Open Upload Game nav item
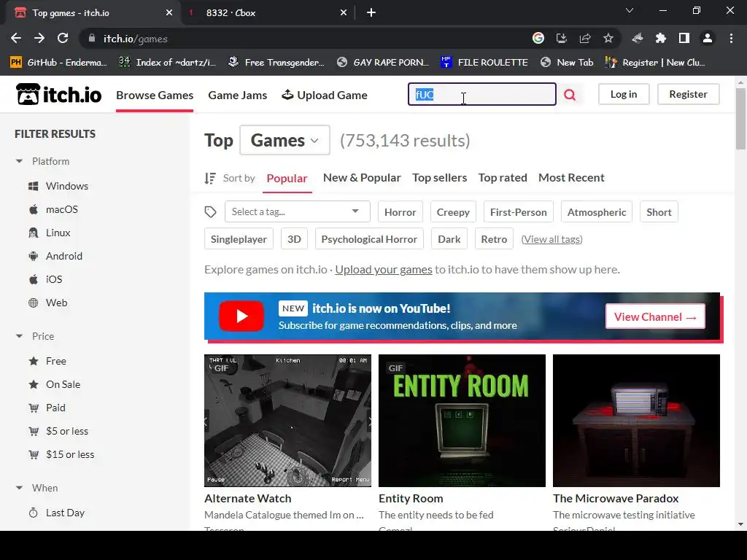 click(325, 96)
